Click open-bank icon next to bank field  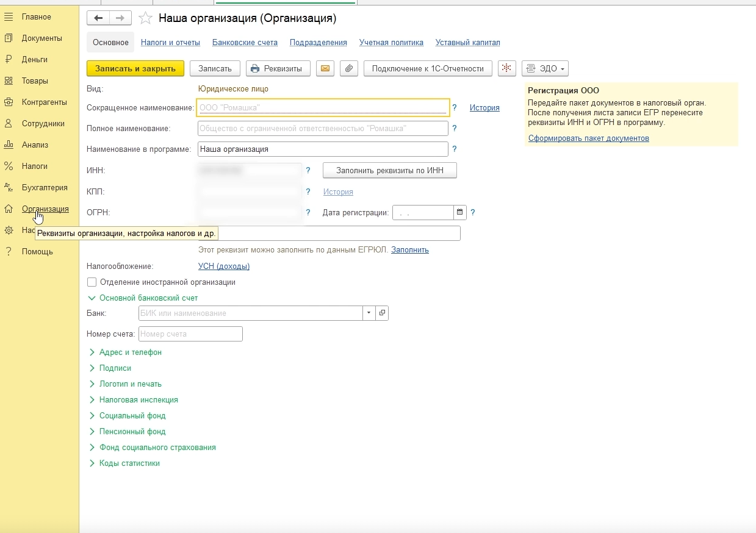(383, 313)
